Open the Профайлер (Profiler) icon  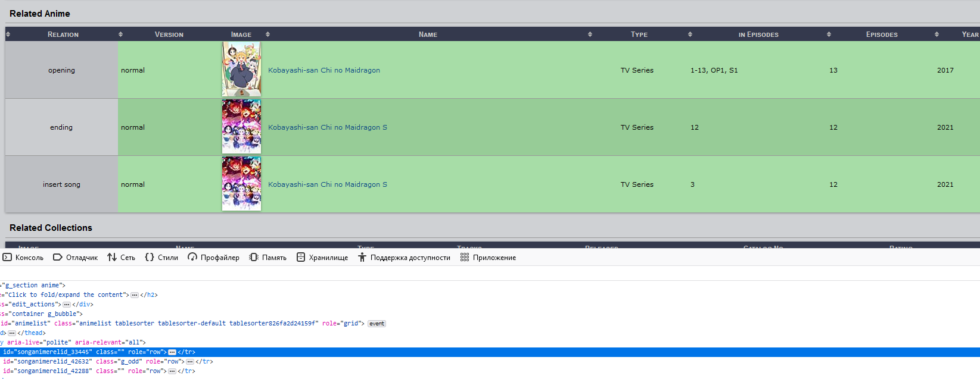[x=192, y=257]
